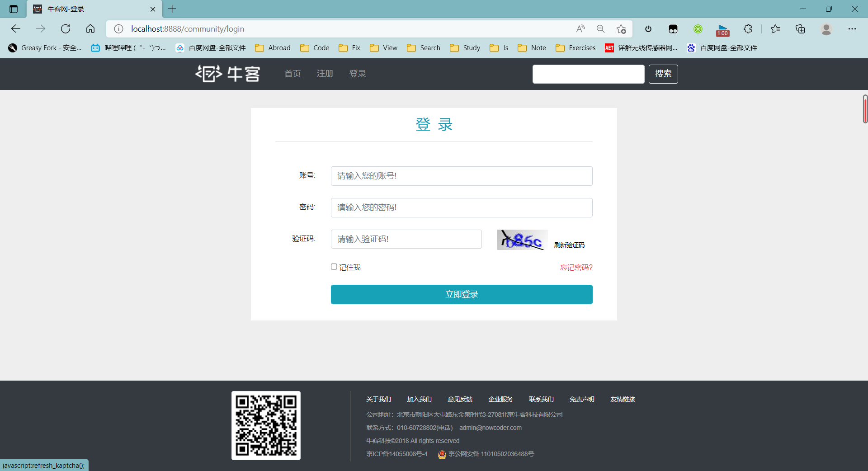The width and height of the screenshot is (868, 471).
Task: Click the browser refresh icon
Action: pos(66,29)
